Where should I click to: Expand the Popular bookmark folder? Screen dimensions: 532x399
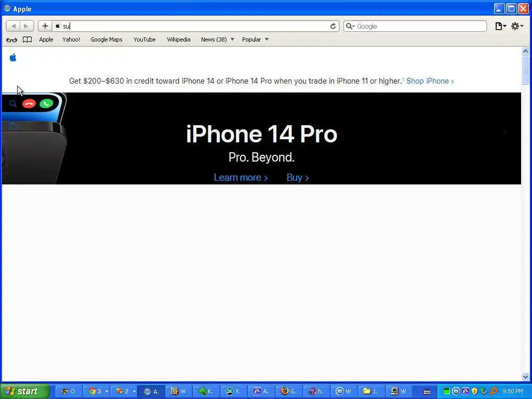pos(255,39)
